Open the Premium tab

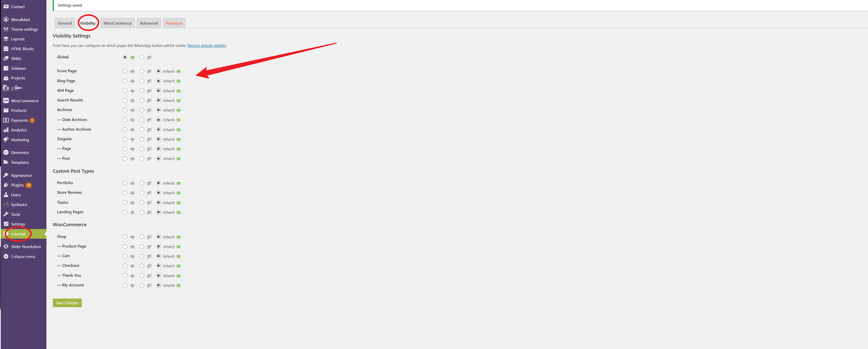[x=173, y=23]
